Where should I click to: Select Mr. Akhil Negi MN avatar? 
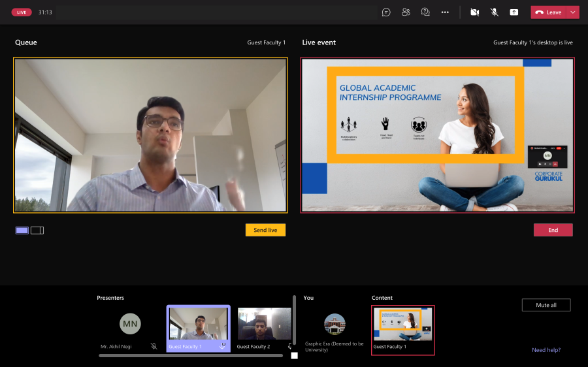[130, 323]
